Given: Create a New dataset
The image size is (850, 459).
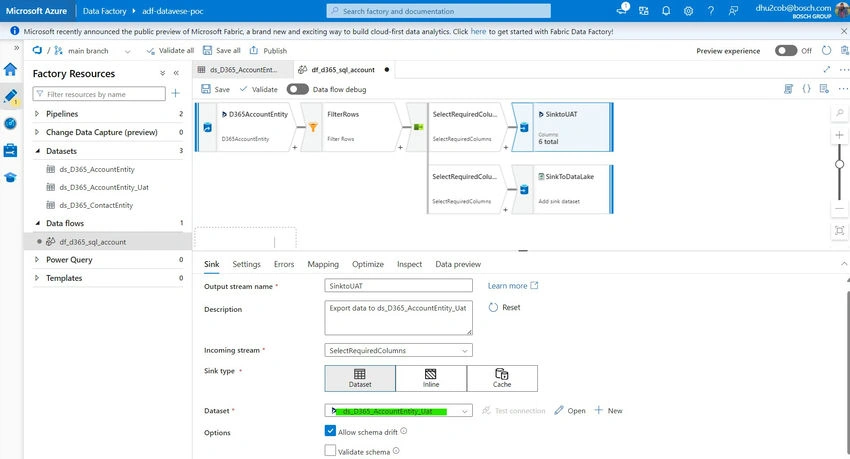Looking at the screenshot, I should 608,411.
